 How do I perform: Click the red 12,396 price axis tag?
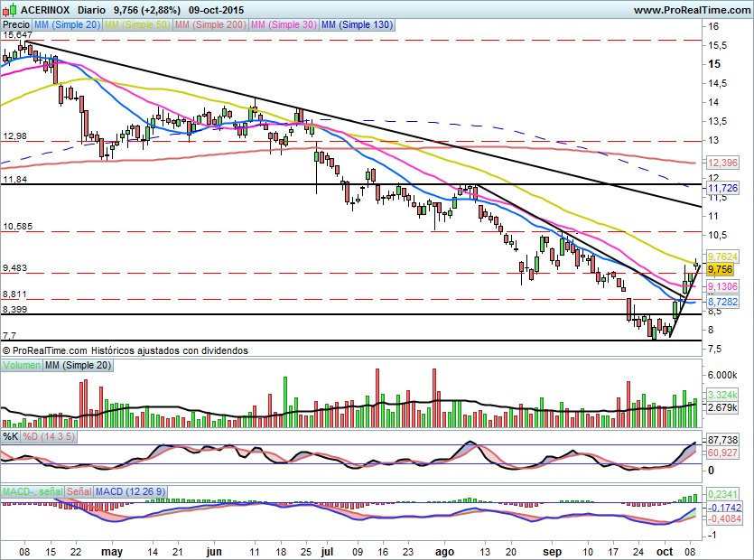722,163
